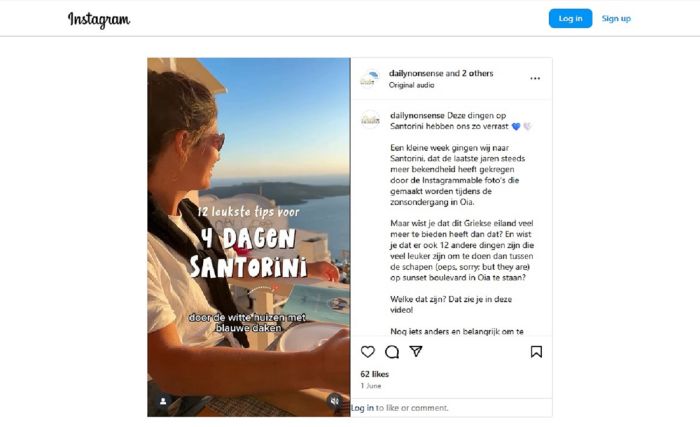Like the post with the heart icon
Image resolution: width=700 pixels, height=427 pixels.
pos(367,352)
